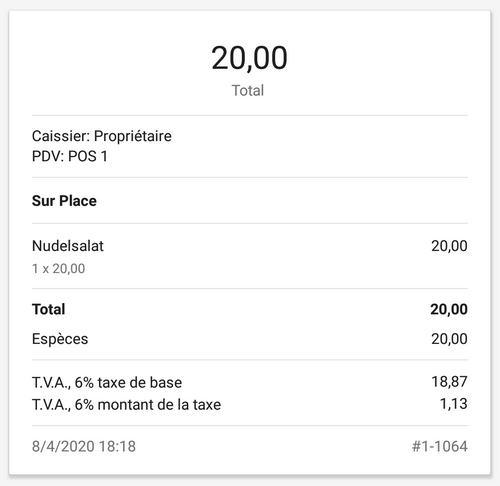Select the Sur Place heading
This screenshot has height=486, width=500.
pyautogui.click(x=64, y=201)
